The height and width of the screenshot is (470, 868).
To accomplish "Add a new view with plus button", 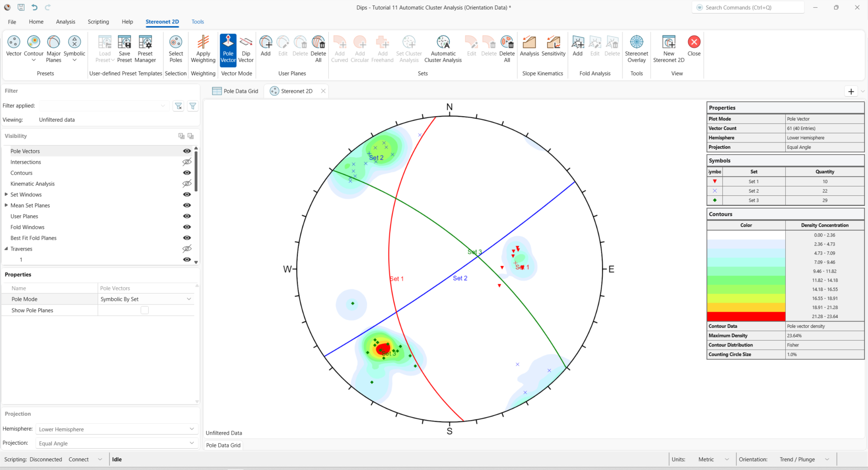I will click(851, 91).
